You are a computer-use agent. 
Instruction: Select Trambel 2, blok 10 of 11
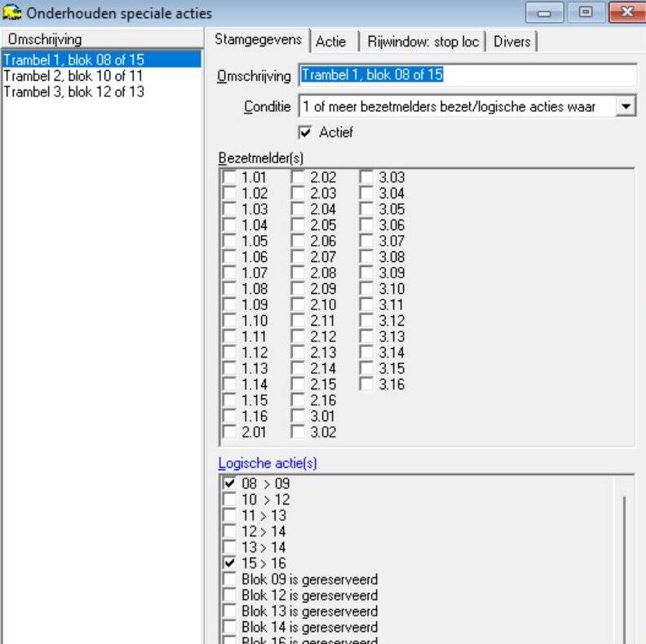pos(101,76)
